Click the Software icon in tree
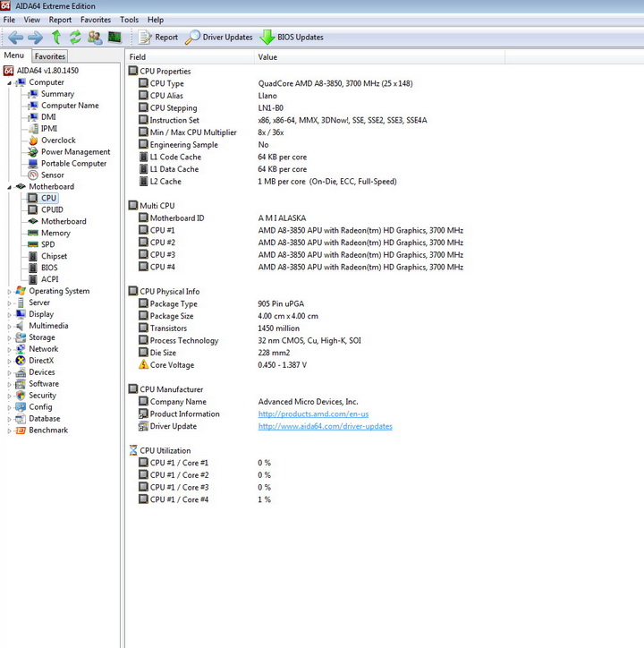This screenshot has width=644, height=648. point(21,384)
